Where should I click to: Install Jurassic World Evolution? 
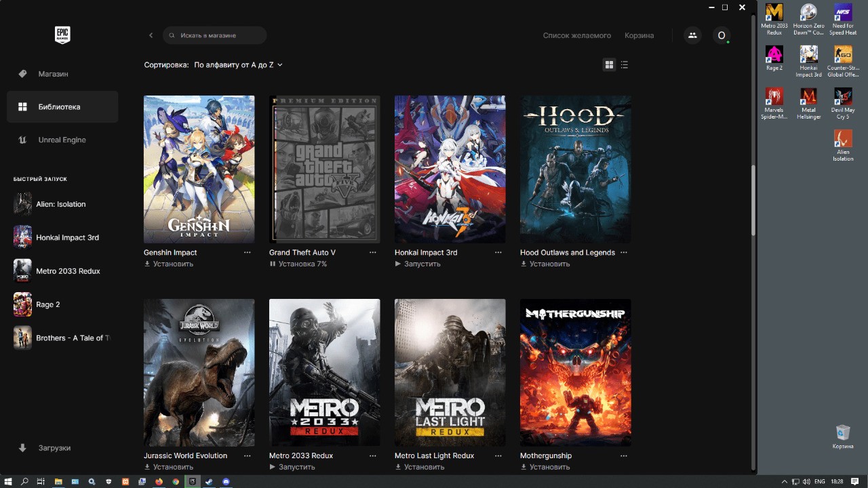coord(169,467)
